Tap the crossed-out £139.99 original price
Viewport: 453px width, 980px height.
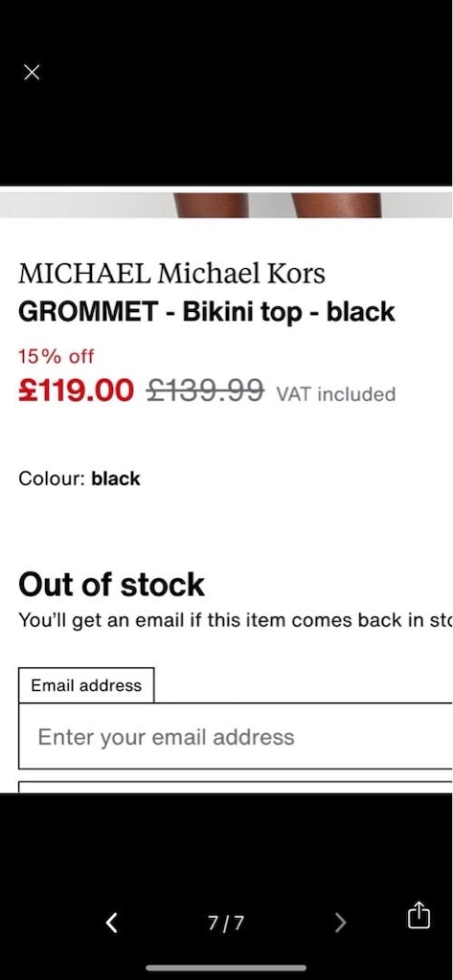[x=205, y=391]
